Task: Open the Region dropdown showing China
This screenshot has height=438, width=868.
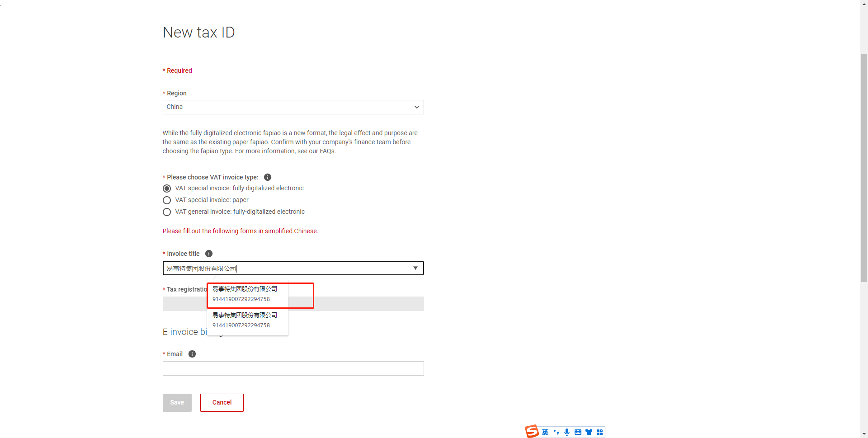Action: coord(293,107)
